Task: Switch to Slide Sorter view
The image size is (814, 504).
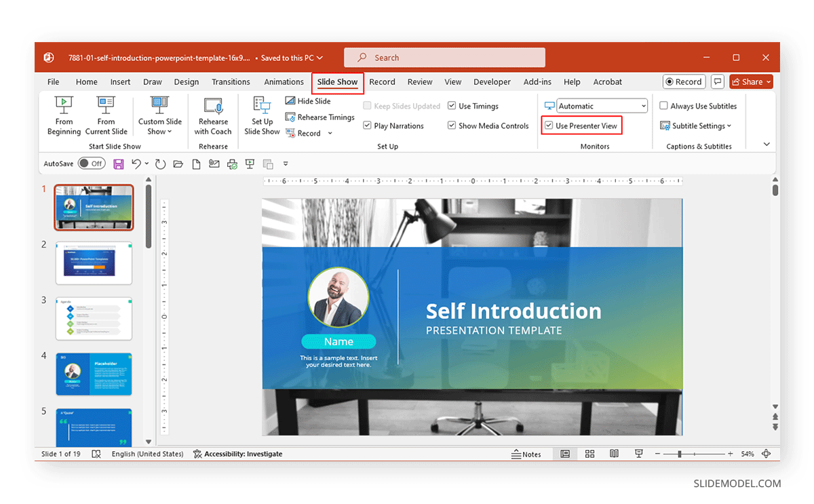Action: click(x=589, y=454)
